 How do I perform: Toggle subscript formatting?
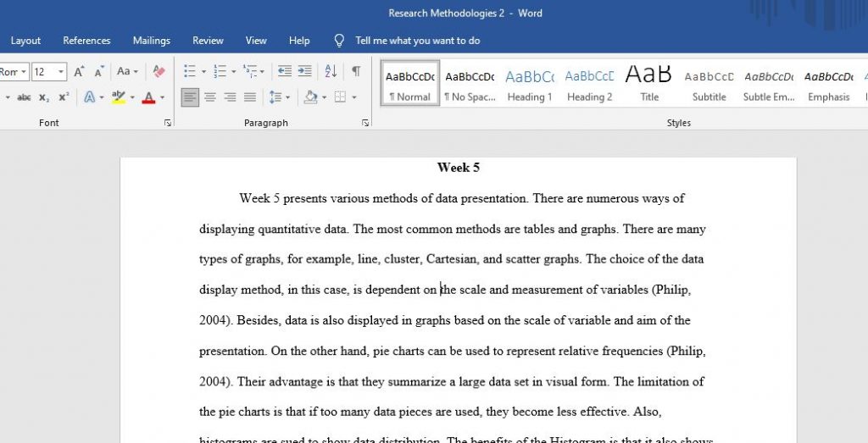44,97
